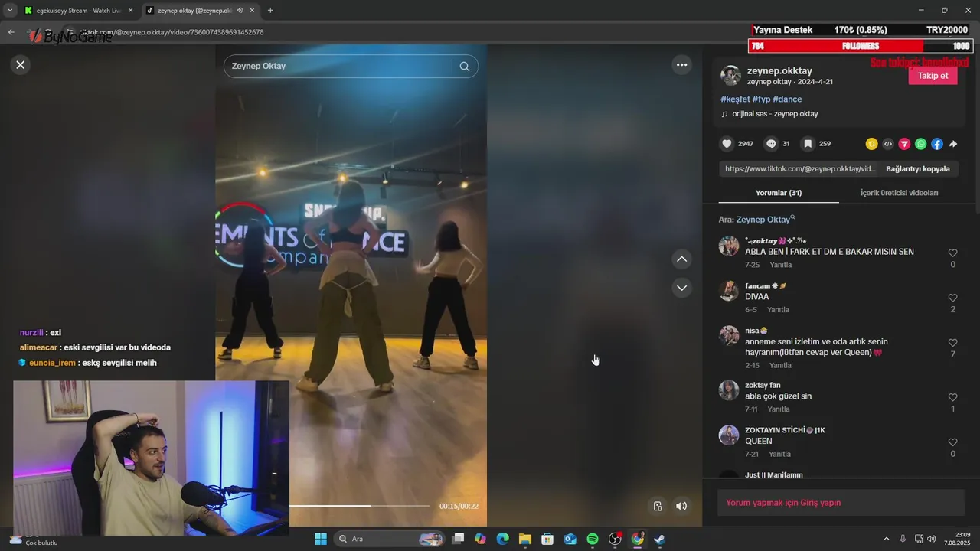Open the three-dot more options menu on video

[x=681, y=65]
